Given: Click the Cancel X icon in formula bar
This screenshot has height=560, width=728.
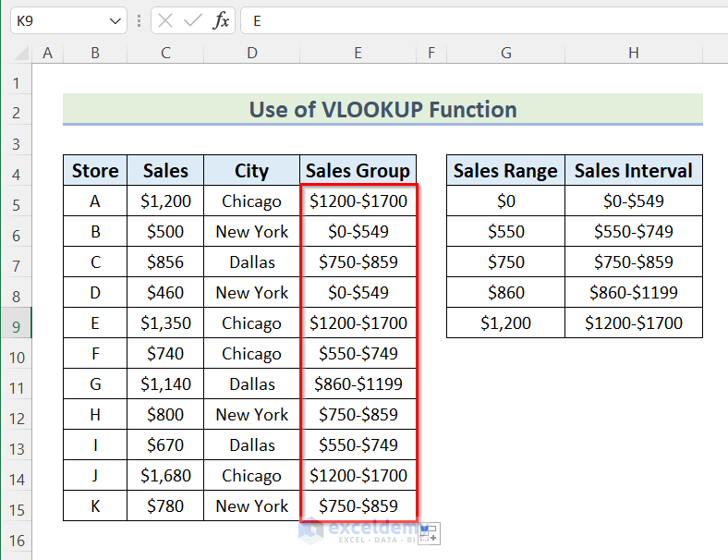Looking at the screenshot, I should point(165,20).
